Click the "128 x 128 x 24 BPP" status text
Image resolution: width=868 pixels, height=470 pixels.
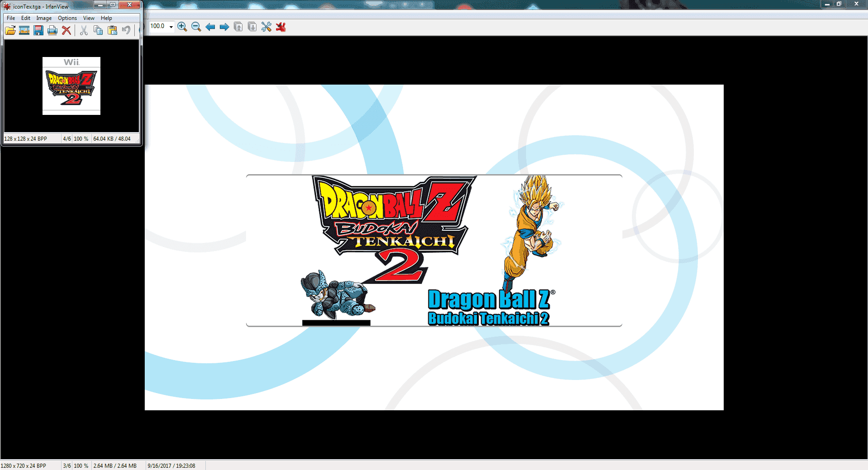pyautogui.click(x=26, y=139)
